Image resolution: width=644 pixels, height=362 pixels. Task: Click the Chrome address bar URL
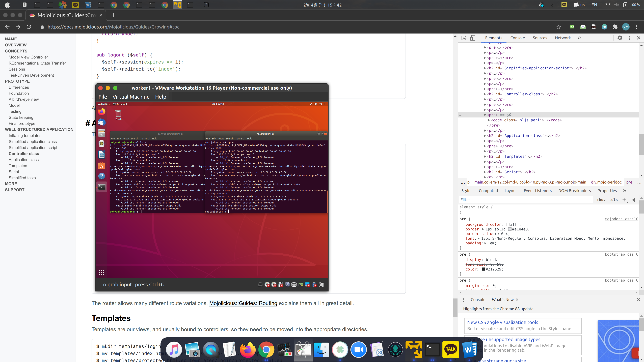(x=113, y=27)
